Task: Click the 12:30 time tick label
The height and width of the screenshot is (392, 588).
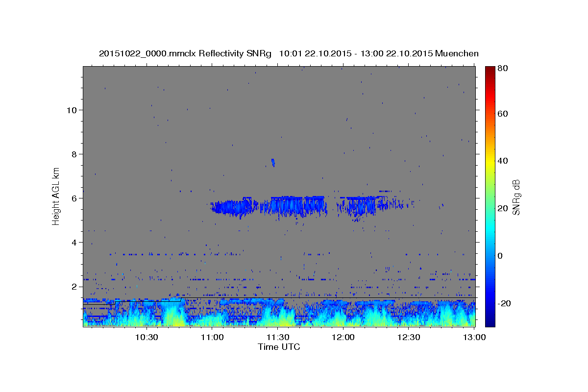Action: pos(408,337)
